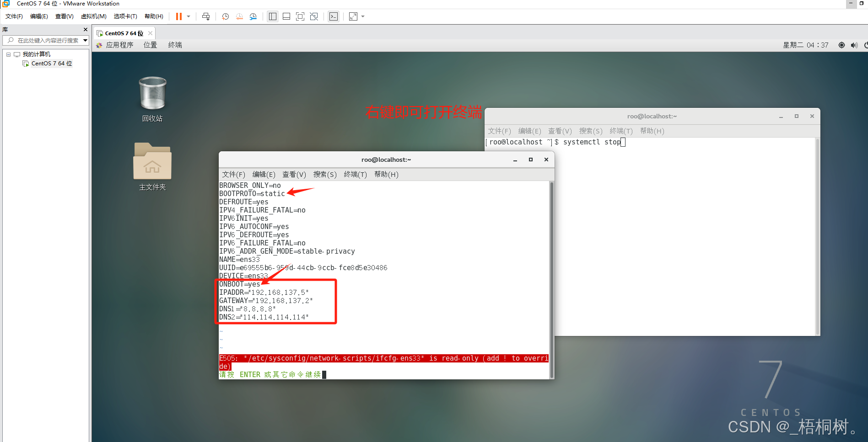The width and height of the screenshot is (868, 442).
Task: Take a snapshot of the virtual machine
Action: (x=225, y=16)
